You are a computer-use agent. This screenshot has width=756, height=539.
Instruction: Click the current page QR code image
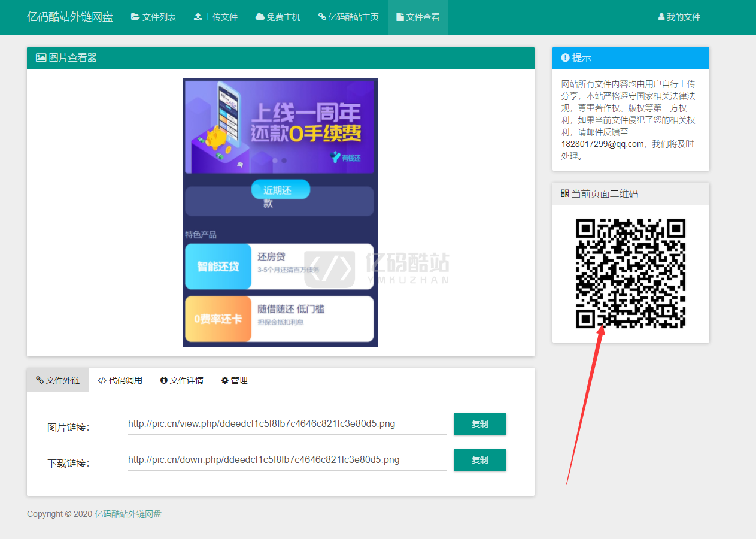point(631,274)
